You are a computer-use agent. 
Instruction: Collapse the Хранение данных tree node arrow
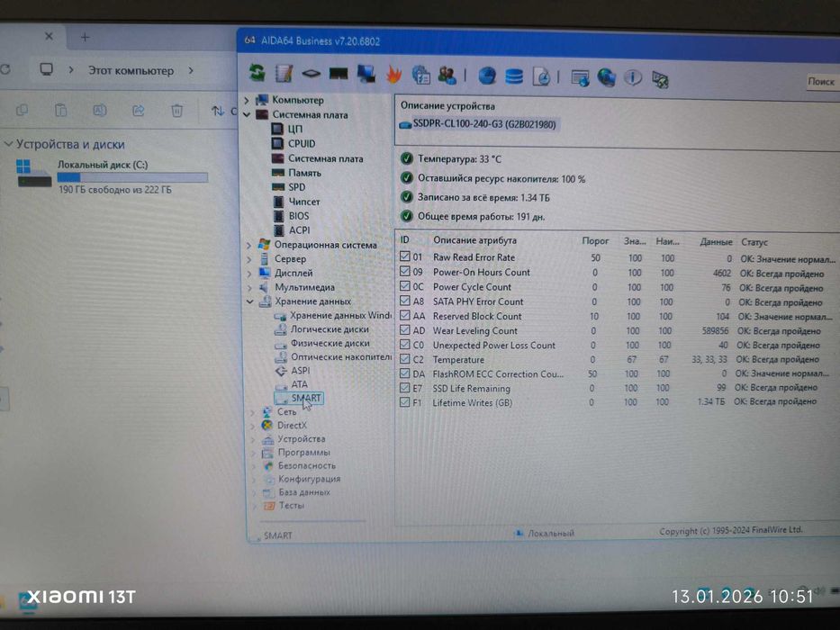249,301
